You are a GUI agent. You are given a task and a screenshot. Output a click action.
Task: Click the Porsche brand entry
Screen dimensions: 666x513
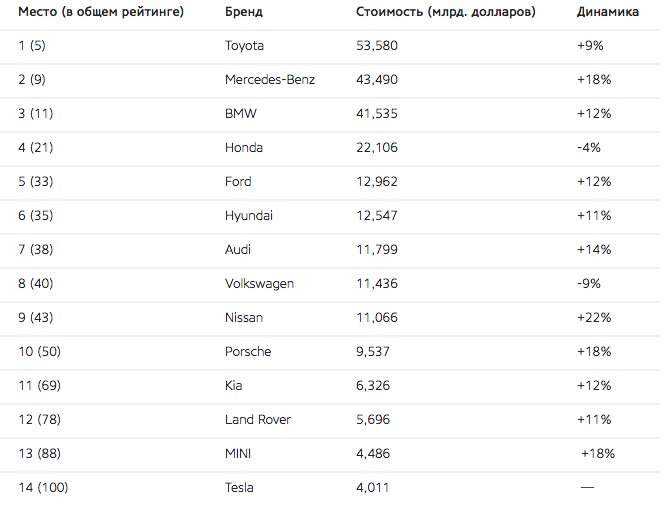point(248,352)
